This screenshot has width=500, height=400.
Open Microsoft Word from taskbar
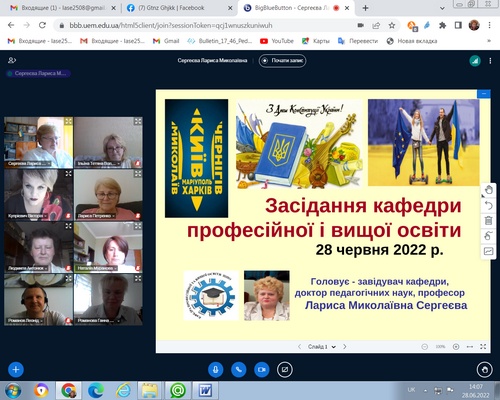coord(206,390)
